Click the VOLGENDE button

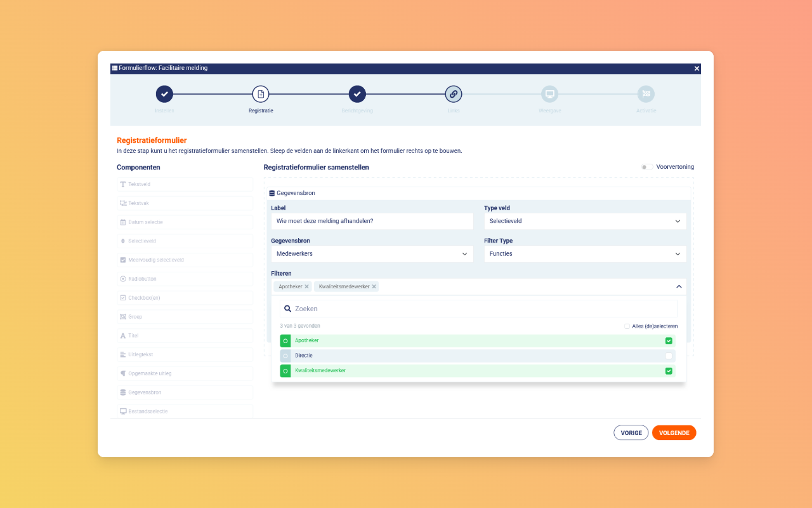(674, 432)
